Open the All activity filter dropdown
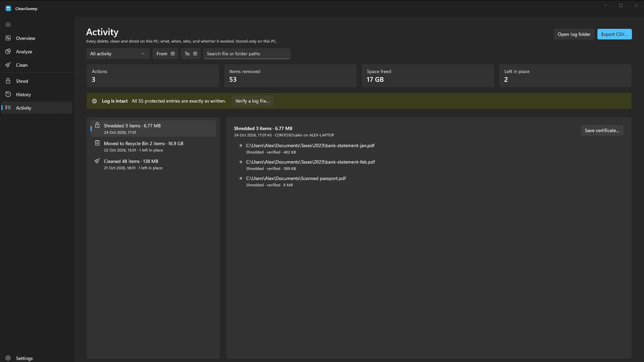 (118, 54)
